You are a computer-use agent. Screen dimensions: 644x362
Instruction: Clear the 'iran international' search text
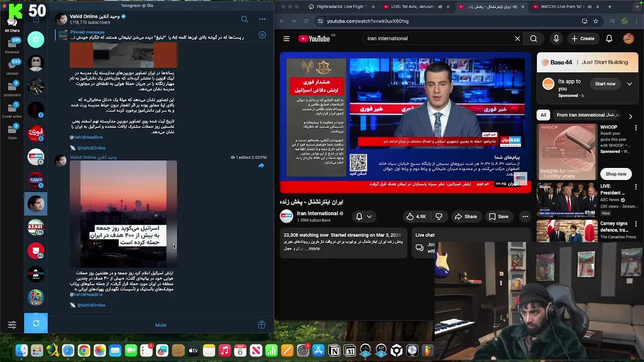(x=517, y=39)
